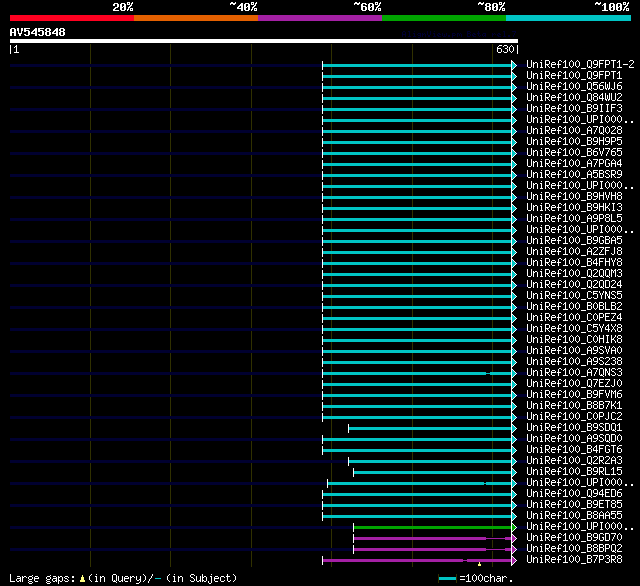Select the UniRef100_B9SDQ1 label

click(574, 428)
